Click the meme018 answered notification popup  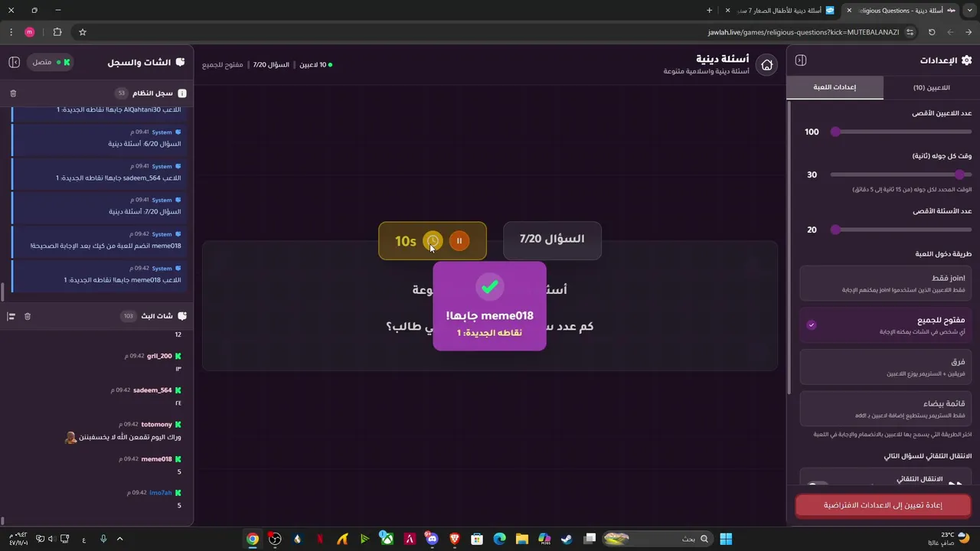coord(489,306)
